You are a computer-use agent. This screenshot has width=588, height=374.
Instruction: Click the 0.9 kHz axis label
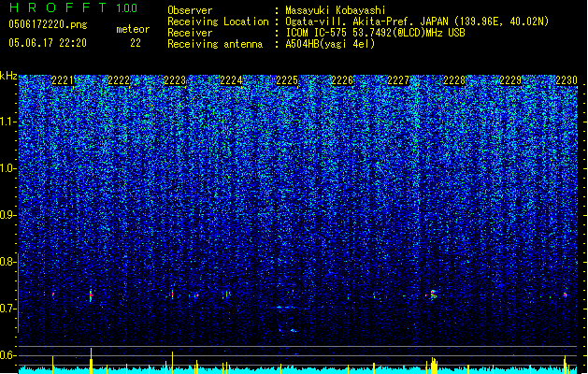click(x=8, y=215)
